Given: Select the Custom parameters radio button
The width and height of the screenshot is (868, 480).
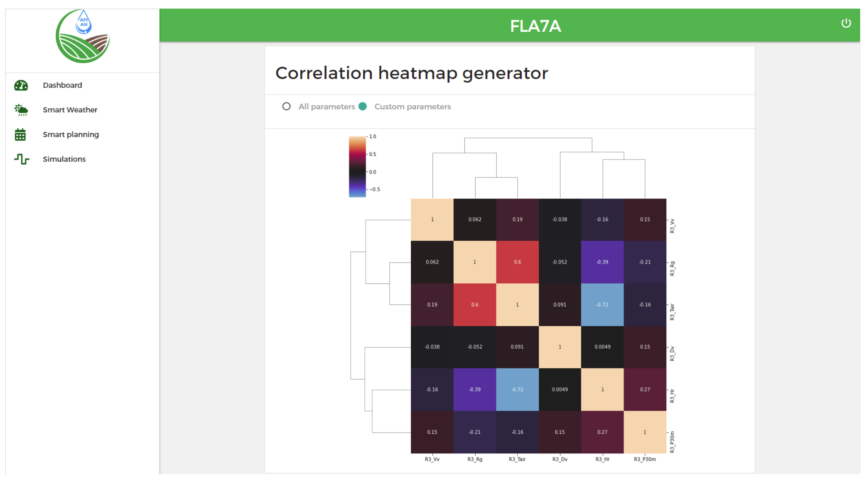Looking at the screenshot, I should point(363,107).
